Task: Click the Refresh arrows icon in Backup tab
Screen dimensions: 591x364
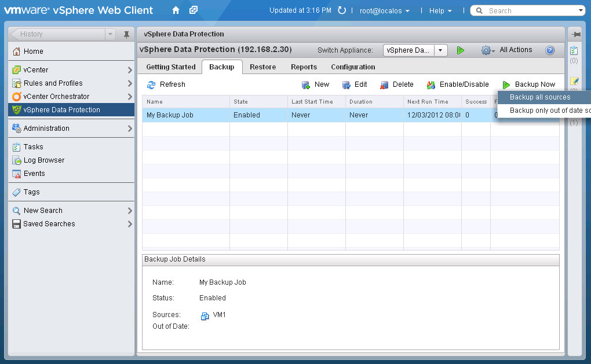Action: (x=151, y=84)
